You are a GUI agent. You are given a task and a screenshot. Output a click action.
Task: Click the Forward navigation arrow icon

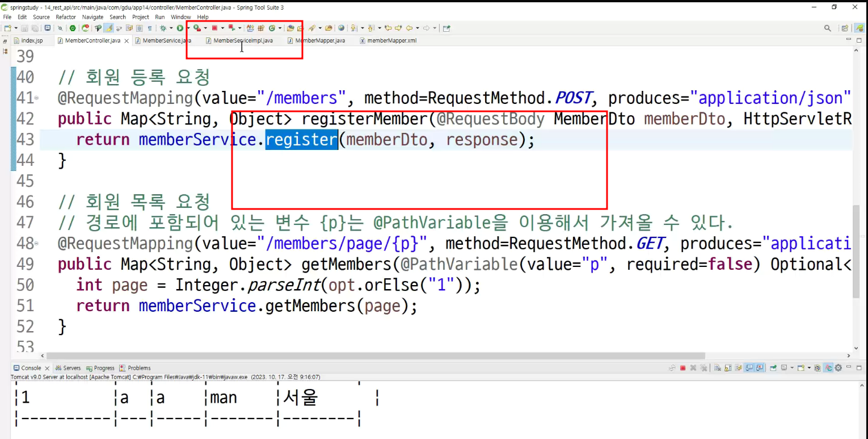426,28
